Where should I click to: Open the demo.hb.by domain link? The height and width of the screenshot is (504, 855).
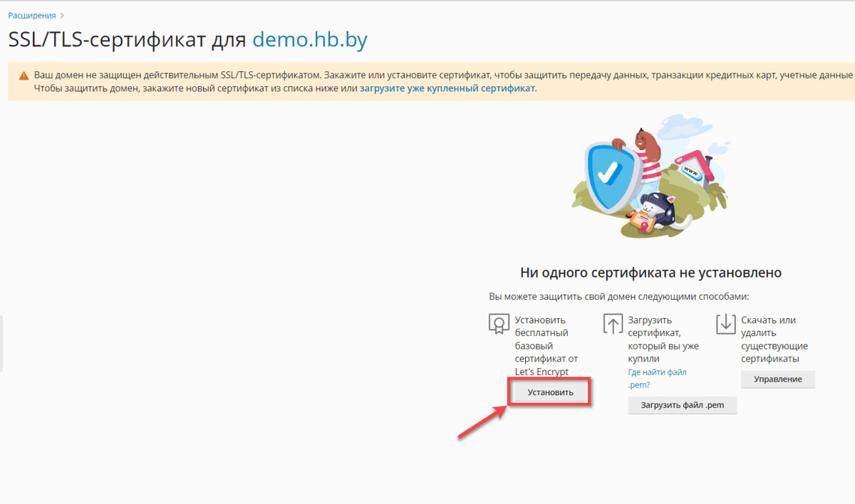[310, 40]
